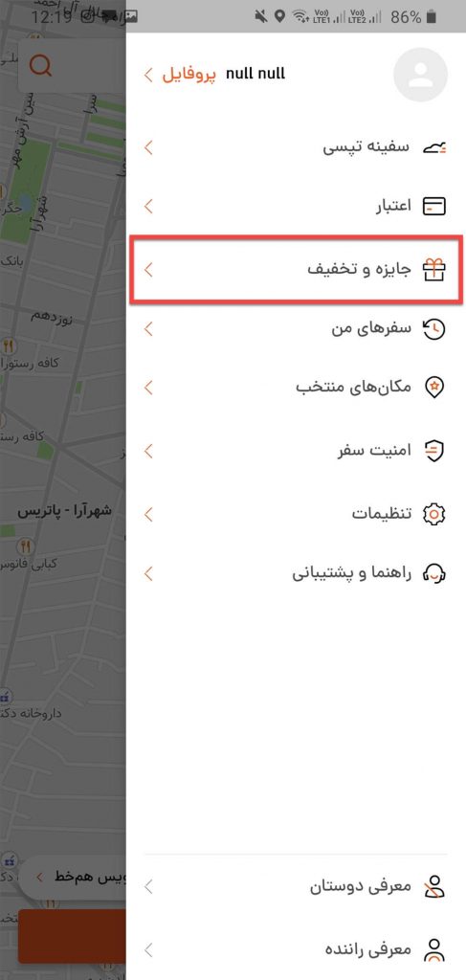
Task: Tap the favorite places pin icon
Action: click(434, 388)
